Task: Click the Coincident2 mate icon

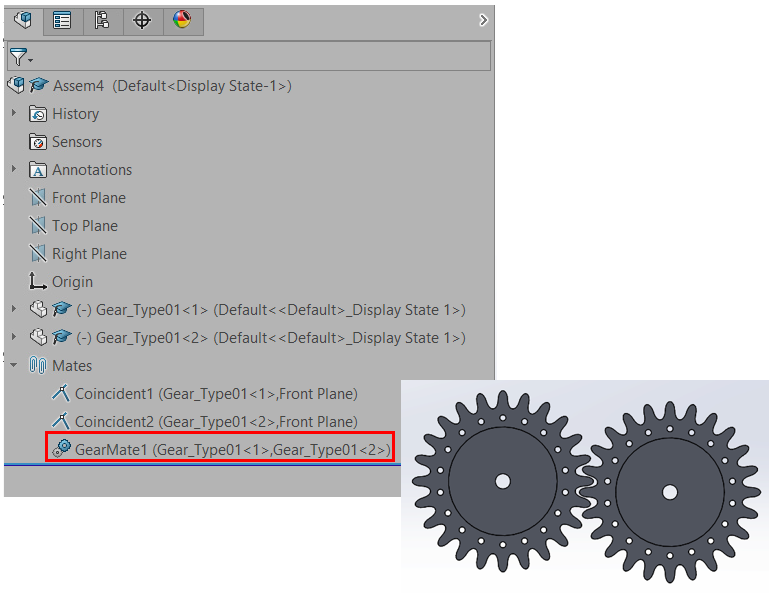Action: tap(61, 421)
